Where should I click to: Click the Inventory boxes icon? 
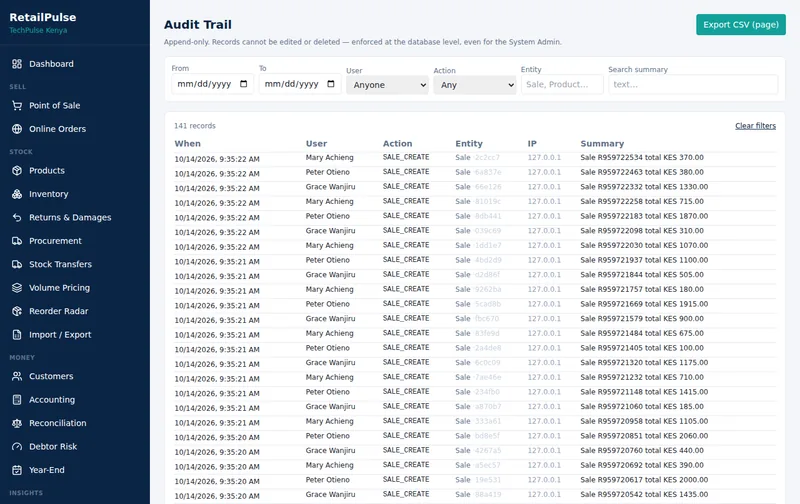point(17,194)
